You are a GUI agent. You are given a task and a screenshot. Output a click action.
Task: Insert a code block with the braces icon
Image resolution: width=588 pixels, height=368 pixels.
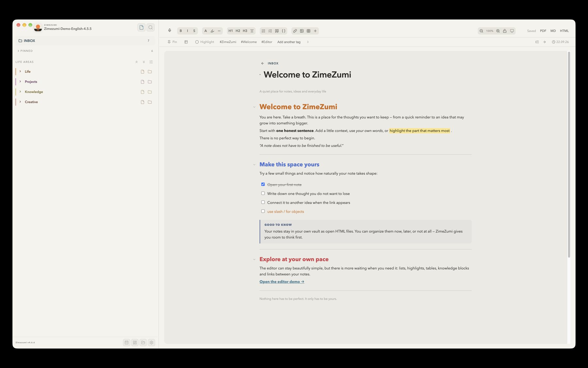click(284, 31)
